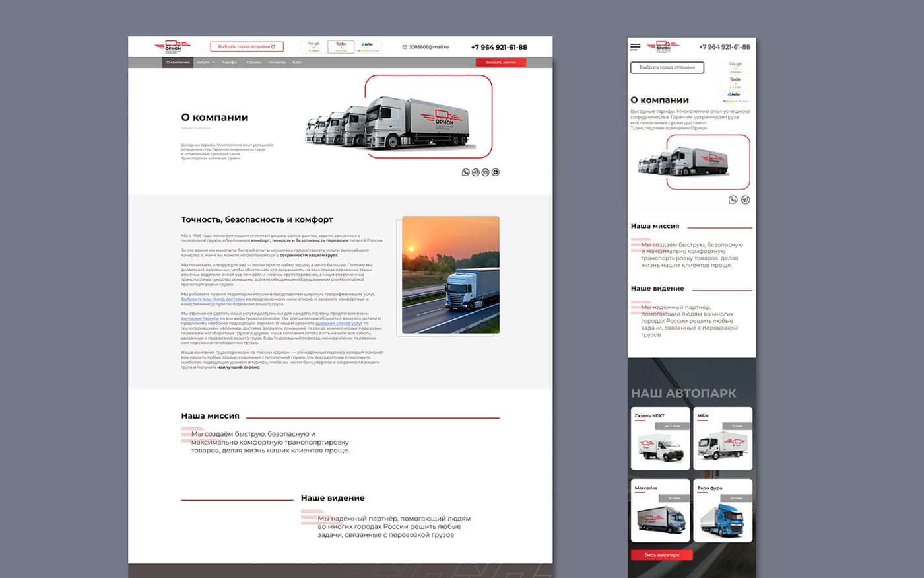Click the Google rating badge in the mobile layout
This screenshot has height=578, width=924.
tap(735, 67)
